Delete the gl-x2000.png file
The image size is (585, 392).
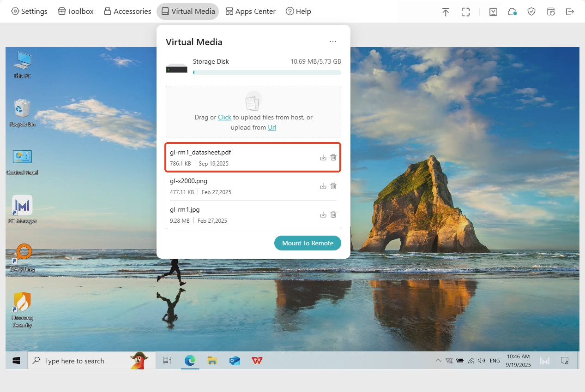click(333, 186)
